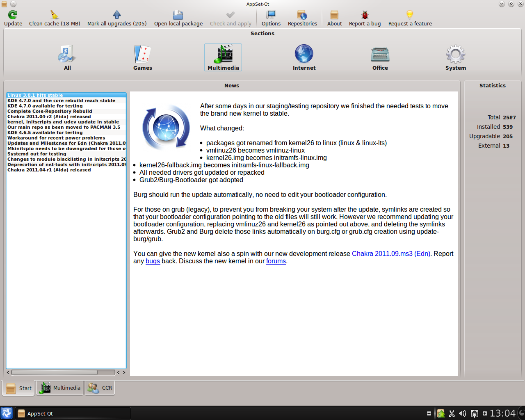Go to the Office section

point(380,57)
